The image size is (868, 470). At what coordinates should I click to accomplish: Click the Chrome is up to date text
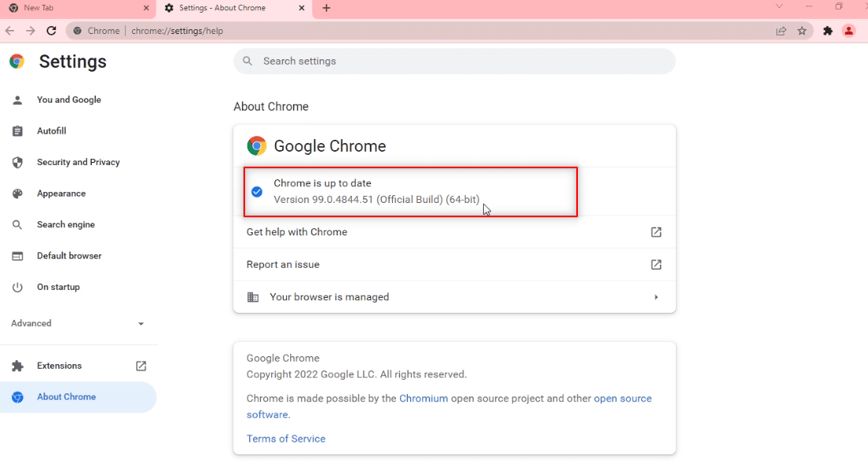click(323, 183)
